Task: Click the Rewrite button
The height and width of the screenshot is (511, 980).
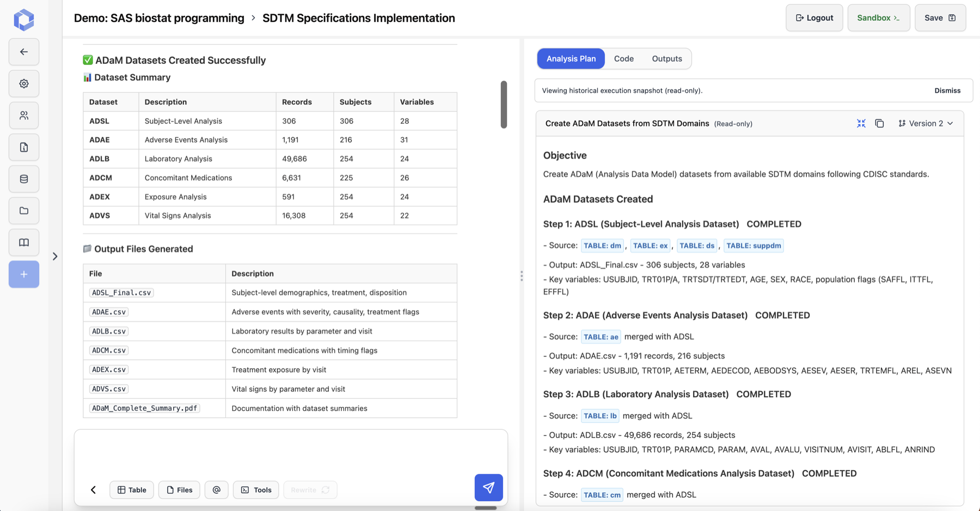Action: (x=310, y=490)
